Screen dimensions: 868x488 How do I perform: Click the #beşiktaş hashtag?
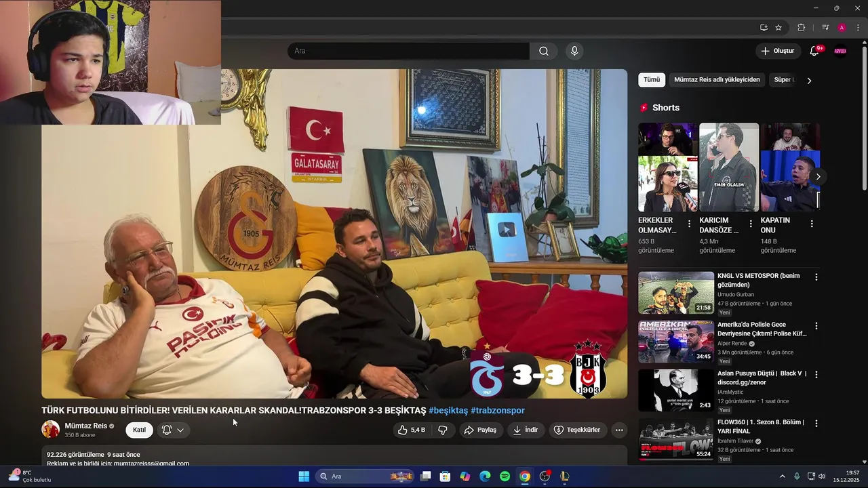coord(448,410)
